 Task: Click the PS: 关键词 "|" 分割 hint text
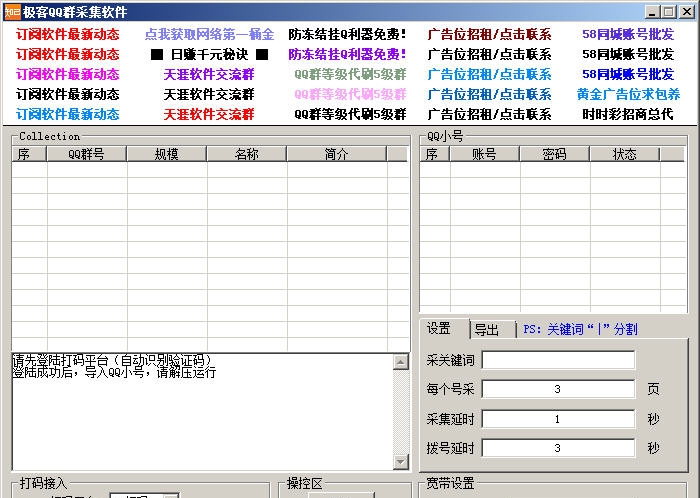580,329
